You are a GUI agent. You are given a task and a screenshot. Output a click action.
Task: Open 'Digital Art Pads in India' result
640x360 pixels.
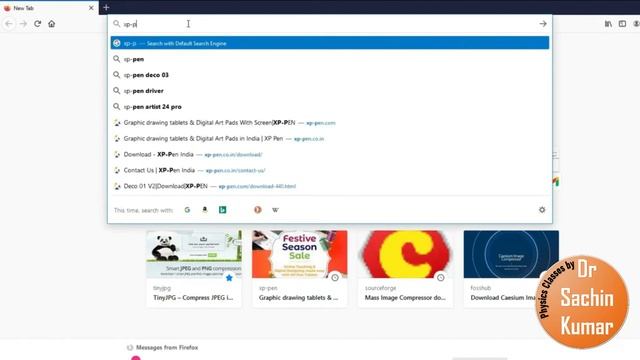(330, 138)
